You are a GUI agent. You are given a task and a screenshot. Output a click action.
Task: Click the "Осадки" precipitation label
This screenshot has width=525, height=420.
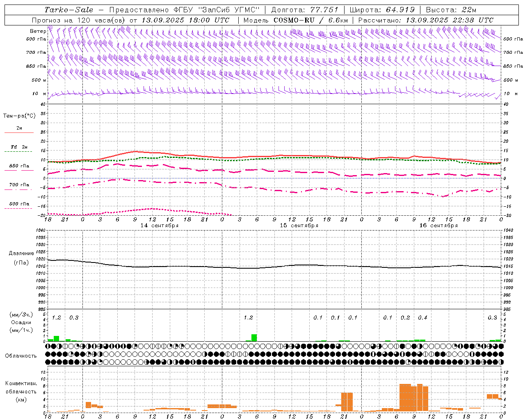coord(21,322)
